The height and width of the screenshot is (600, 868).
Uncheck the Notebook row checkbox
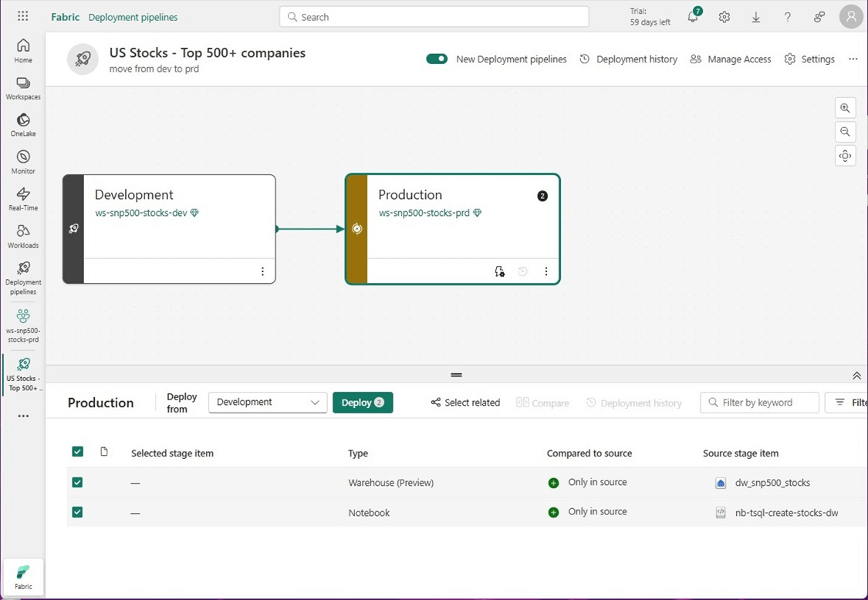(77, 512)
